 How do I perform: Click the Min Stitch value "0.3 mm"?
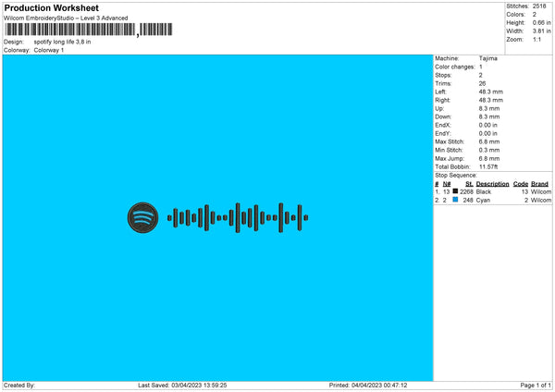[489, 150]
